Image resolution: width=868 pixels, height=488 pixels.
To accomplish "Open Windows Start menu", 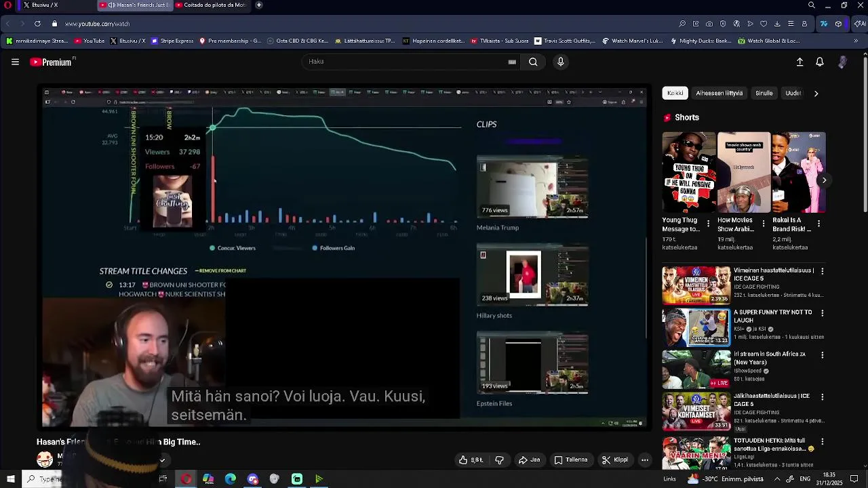I will [x=11, y=479].
